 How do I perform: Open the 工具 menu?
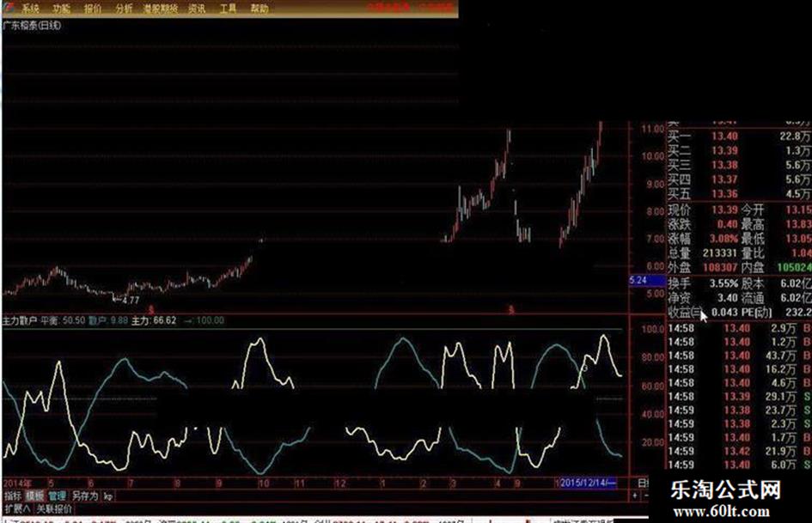coord(228,9)
